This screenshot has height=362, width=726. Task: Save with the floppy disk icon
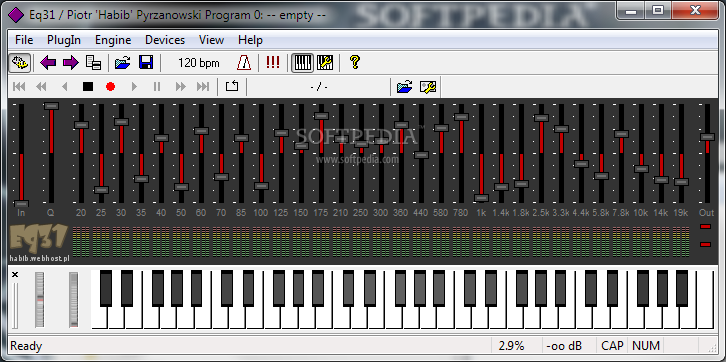pos(146,62)
